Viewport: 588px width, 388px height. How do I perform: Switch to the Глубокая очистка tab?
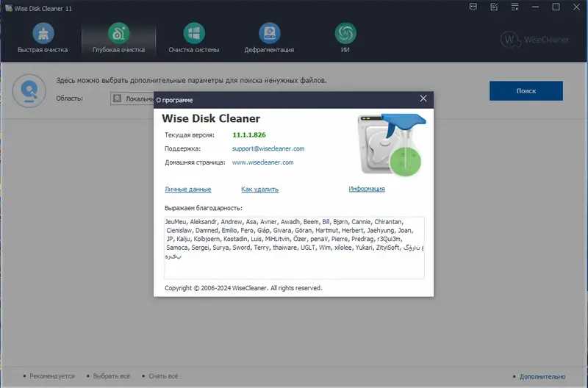tap(118, 38)
